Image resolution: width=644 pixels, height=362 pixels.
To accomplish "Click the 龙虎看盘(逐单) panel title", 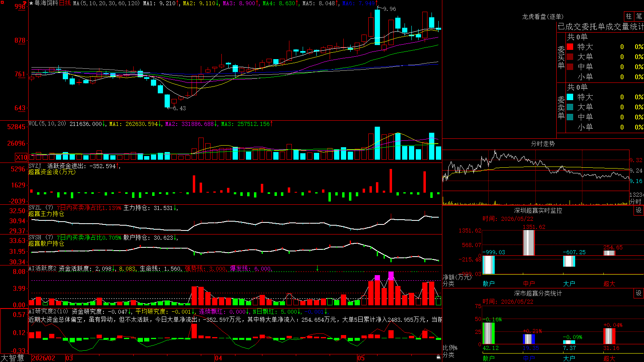I will [543, 16].
